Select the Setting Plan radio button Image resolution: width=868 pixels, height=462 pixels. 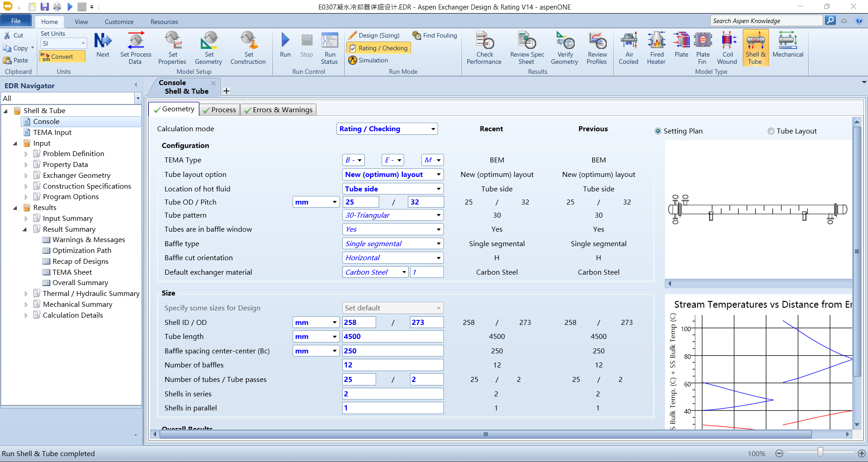tap(658, 131)
